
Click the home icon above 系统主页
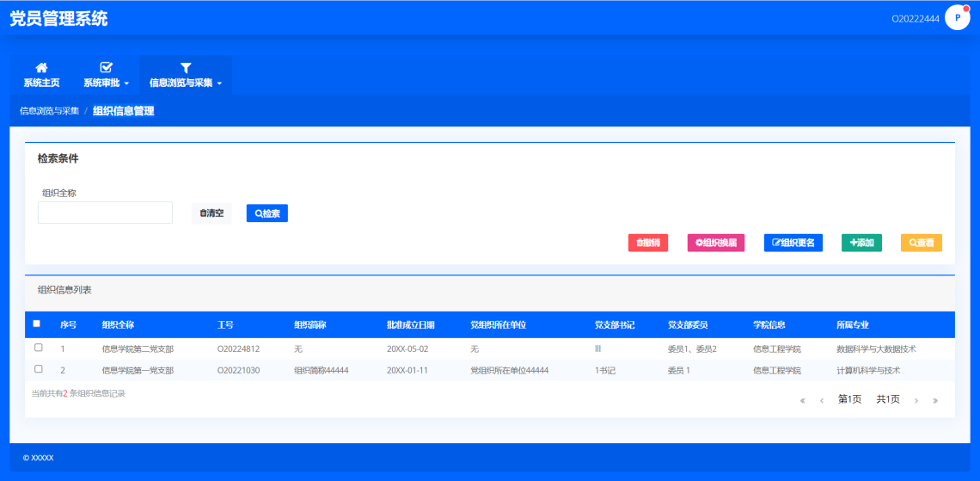click(x=42, y=68)
